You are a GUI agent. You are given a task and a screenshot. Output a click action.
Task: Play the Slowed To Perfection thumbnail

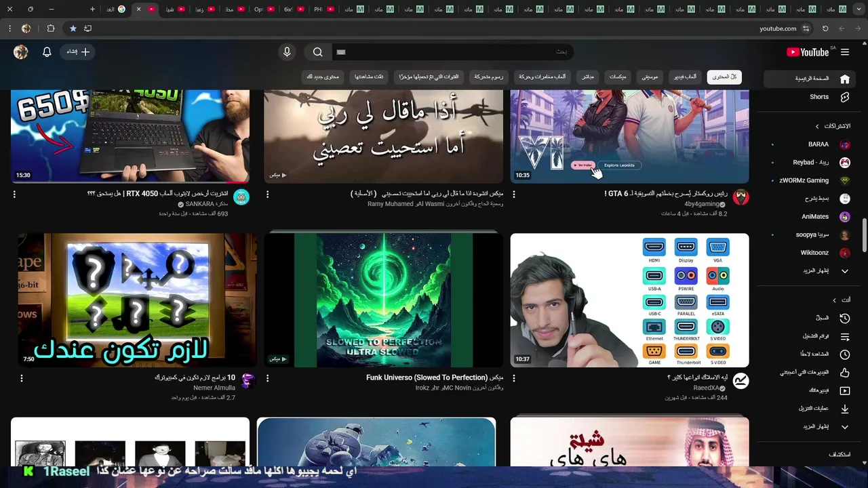(x=383, y=300)
